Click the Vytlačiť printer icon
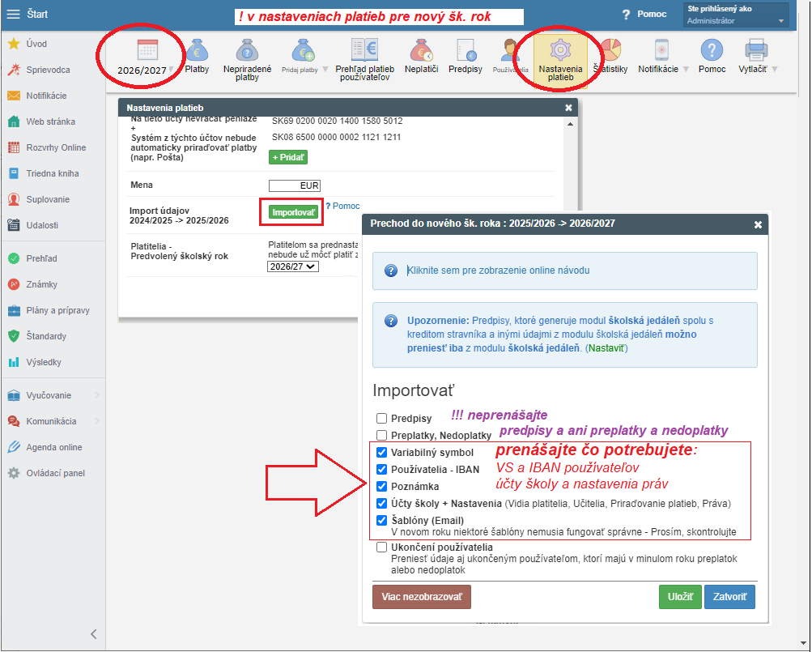Screen dimensions: 812x652 point(756,50)
